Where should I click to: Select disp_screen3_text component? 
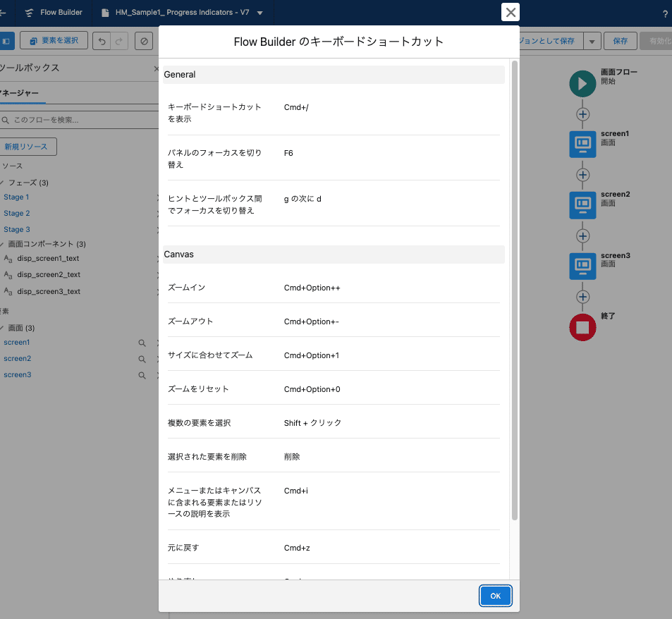coord(49,291)
